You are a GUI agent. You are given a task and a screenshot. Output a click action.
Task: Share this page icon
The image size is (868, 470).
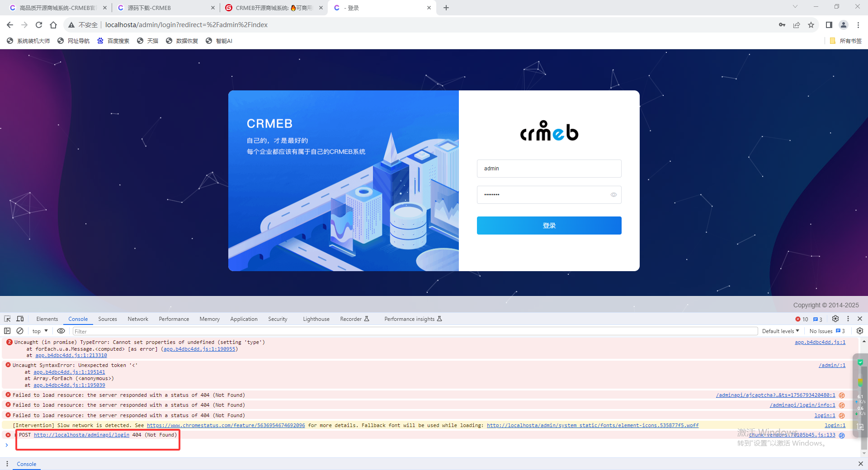pyautogui.click(x=797, y=25)
